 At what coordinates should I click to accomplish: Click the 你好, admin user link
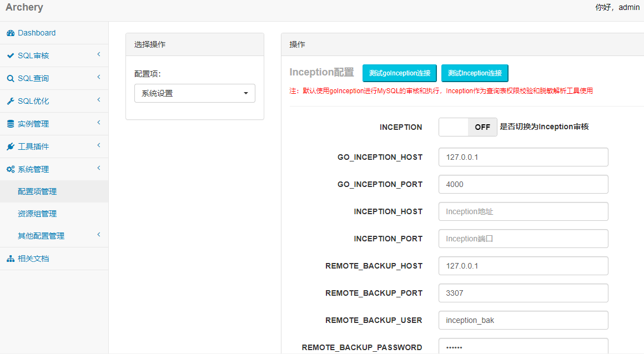617,7
